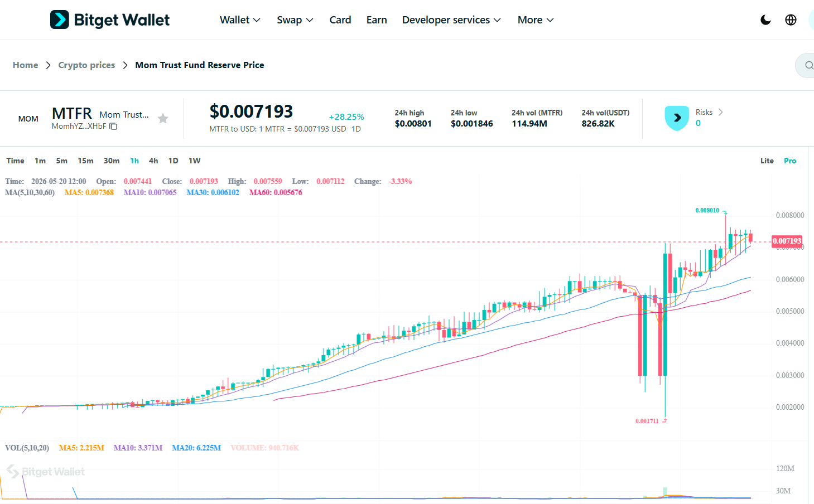Click the volume MA5: 2.215M label
Image resolution: width=814 pixels, height=504 pixels.
point(81,448)
